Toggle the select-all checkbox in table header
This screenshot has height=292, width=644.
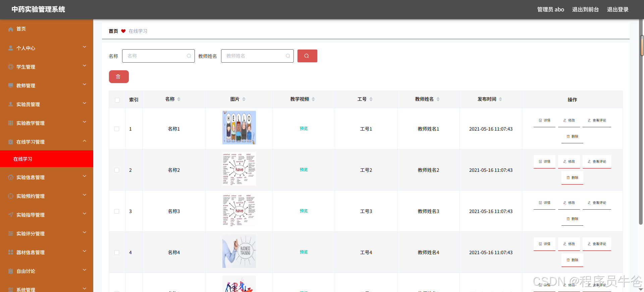[x=117, y=100]
